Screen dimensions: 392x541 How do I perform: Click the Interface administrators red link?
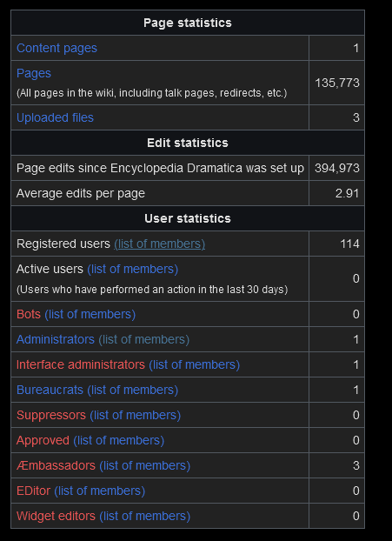click(x=81, y=364)
